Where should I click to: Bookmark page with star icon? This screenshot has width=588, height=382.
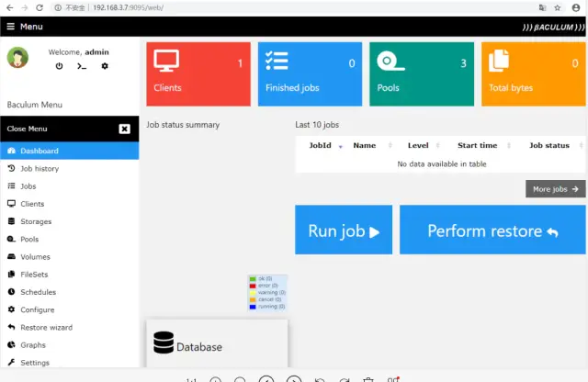[x=558, y=7]
